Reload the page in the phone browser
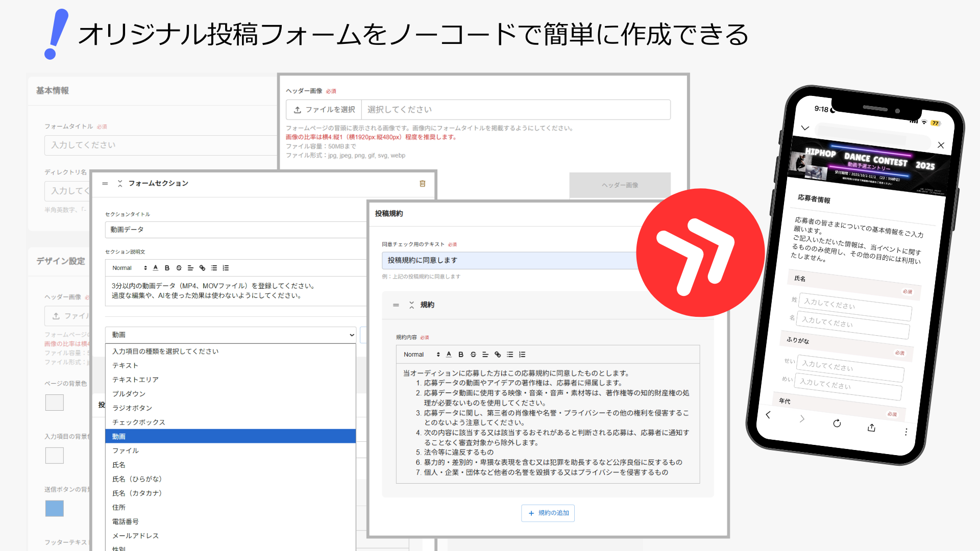 pyautogui.click(x=837, y=423)
